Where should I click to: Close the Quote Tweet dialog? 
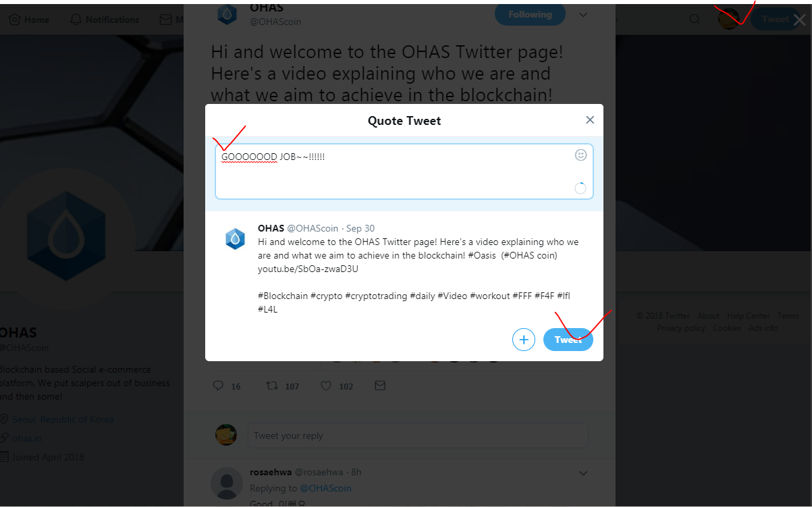(590, 120)
